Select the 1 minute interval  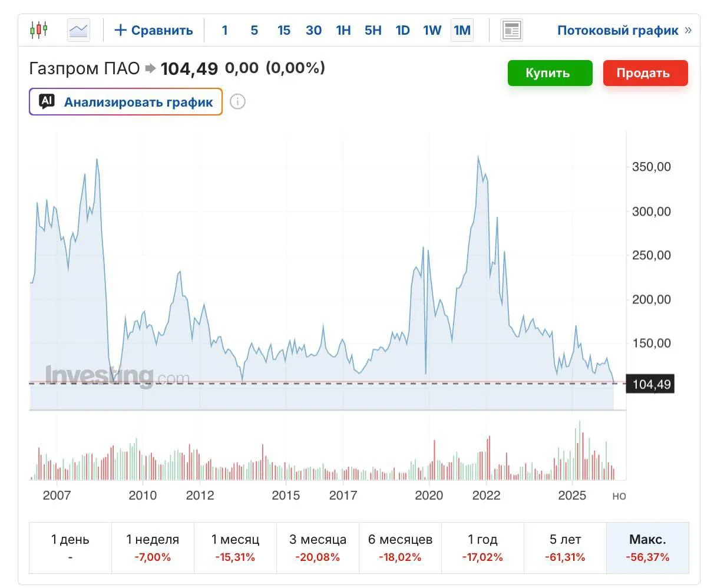click(224, 30)
